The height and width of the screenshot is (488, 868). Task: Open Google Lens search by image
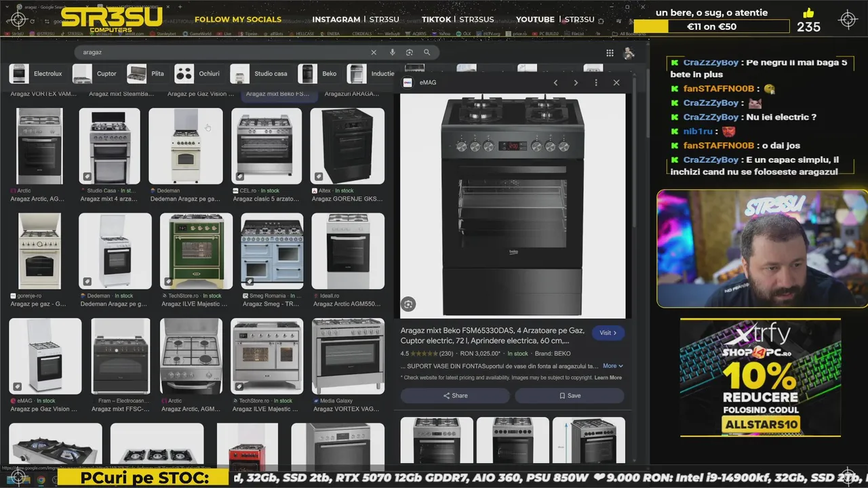tap(410, 52)
